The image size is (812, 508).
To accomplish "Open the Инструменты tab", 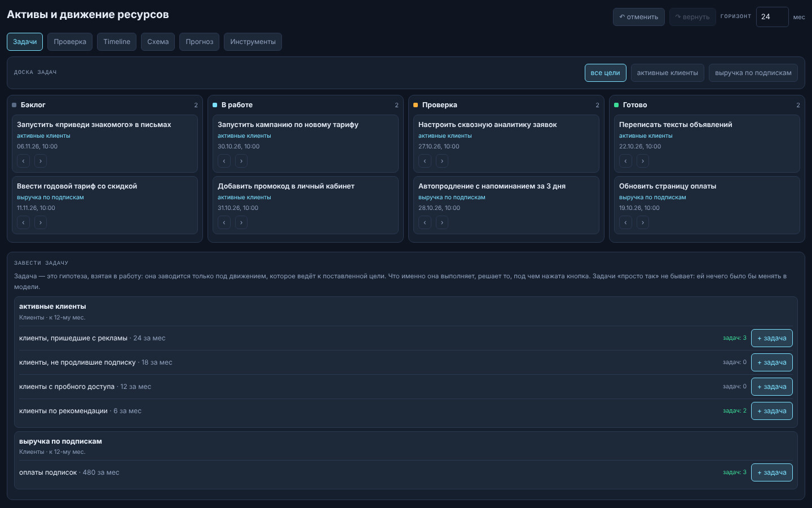I will [253, 42].
